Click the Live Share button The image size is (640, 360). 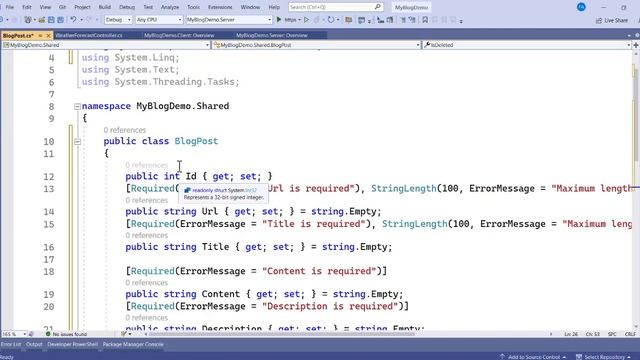click(612, 20)
